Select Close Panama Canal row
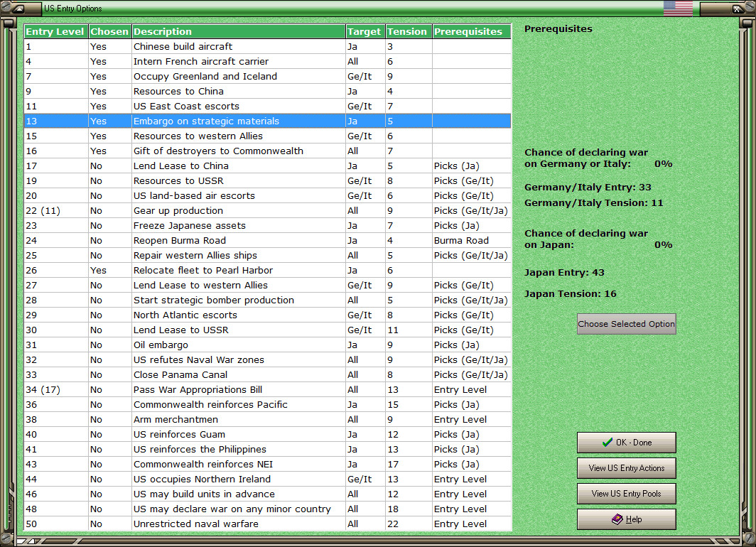Image resolution: width=756 pixels, height=547 pixels. click(268, 375)
